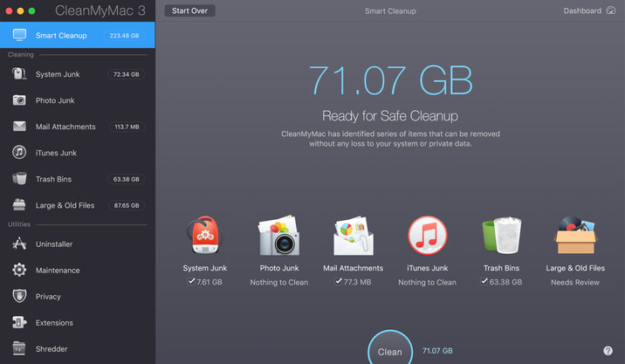Click the Photo Junk camera icon in sidebar
Image resolution: width=625 pixels, height=364 pixels.
(19, 100)
